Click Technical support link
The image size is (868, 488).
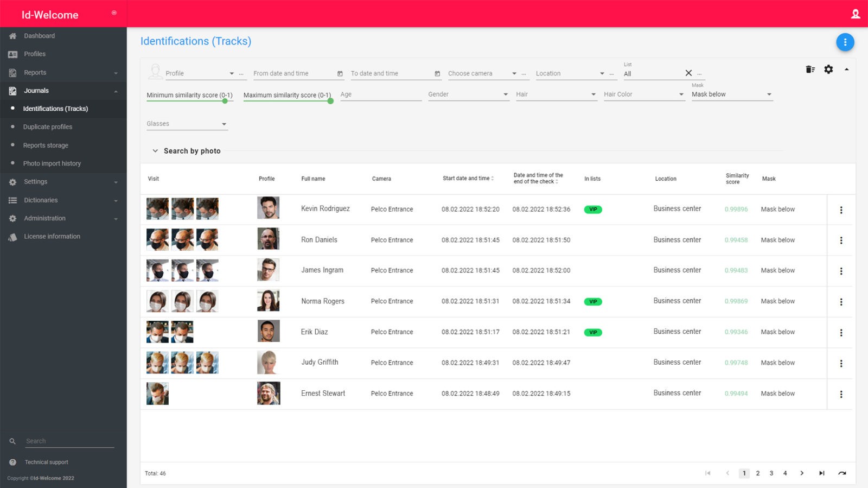46,462
